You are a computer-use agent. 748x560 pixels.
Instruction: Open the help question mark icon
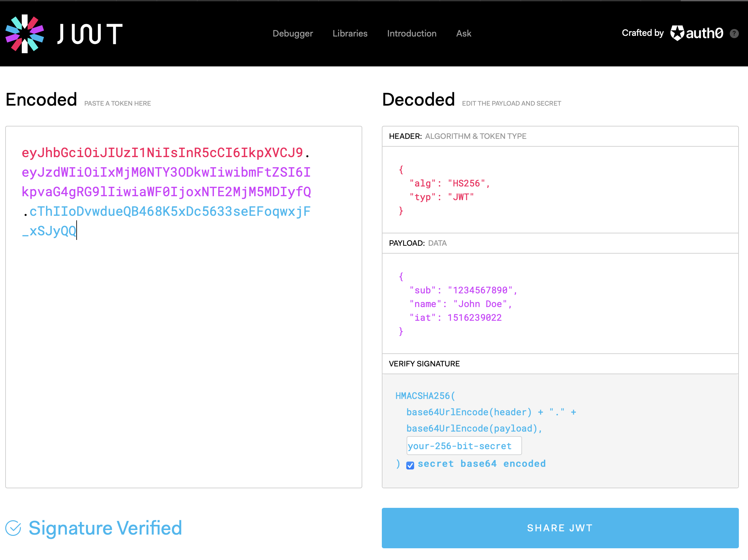click(734, 34)
